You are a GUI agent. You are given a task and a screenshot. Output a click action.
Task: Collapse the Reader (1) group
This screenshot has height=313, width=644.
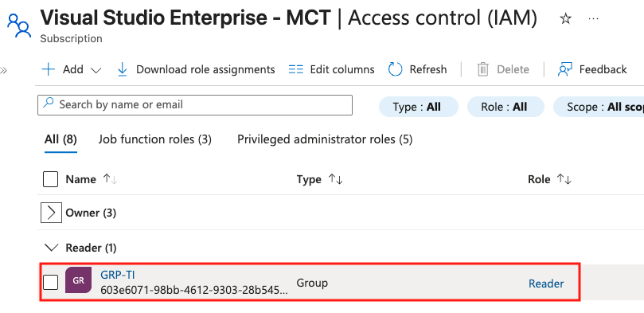[x=51, y=248]
